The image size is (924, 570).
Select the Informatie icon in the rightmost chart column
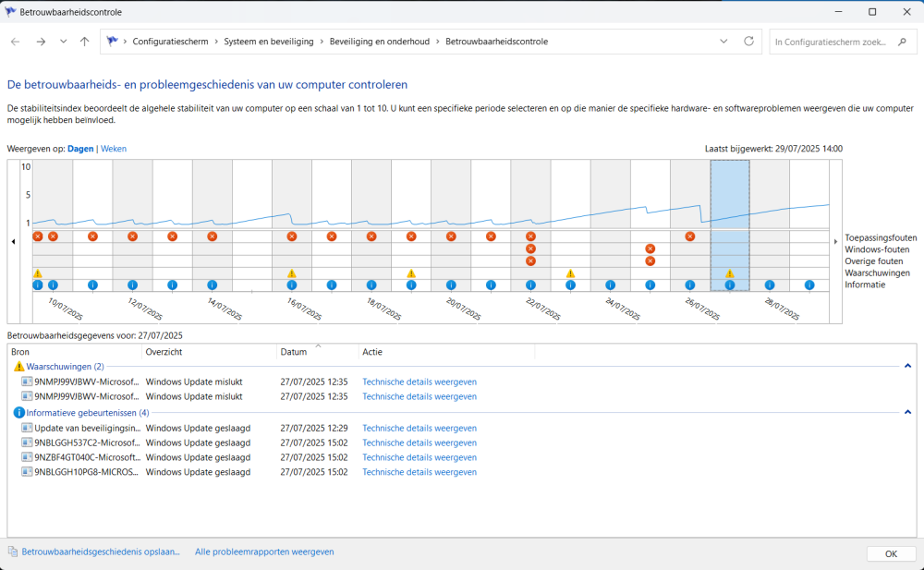(x=809, y=285)
